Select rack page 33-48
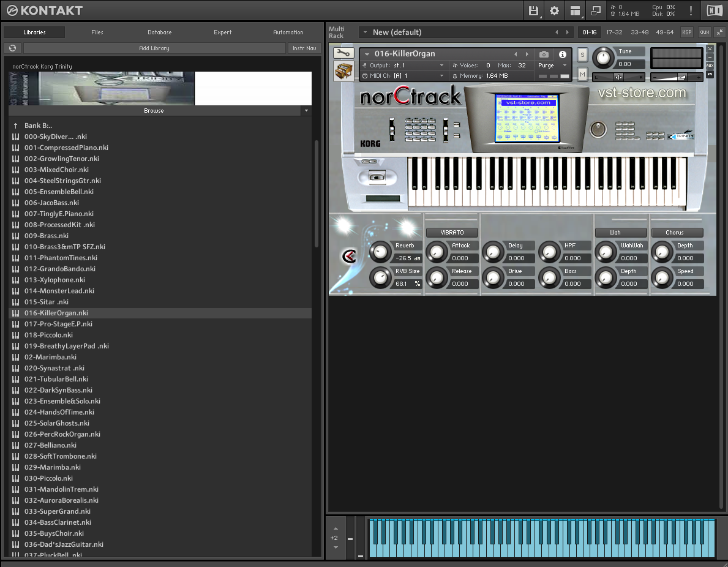The width and height of the screenshot is (728, 567). (639, 32)
